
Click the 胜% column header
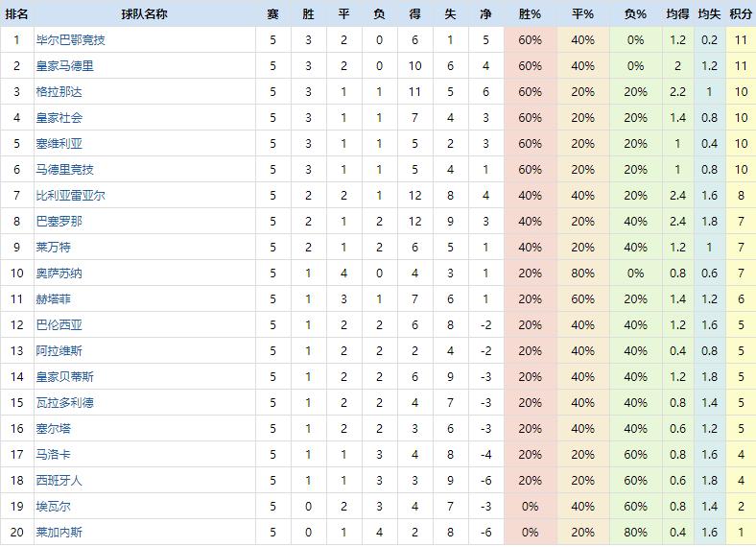530,14
